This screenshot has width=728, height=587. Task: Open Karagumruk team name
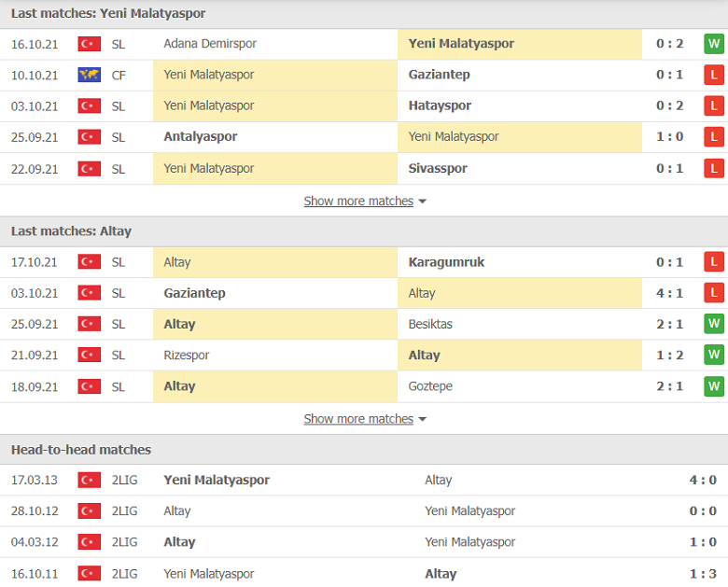click(x=446, y=262)
